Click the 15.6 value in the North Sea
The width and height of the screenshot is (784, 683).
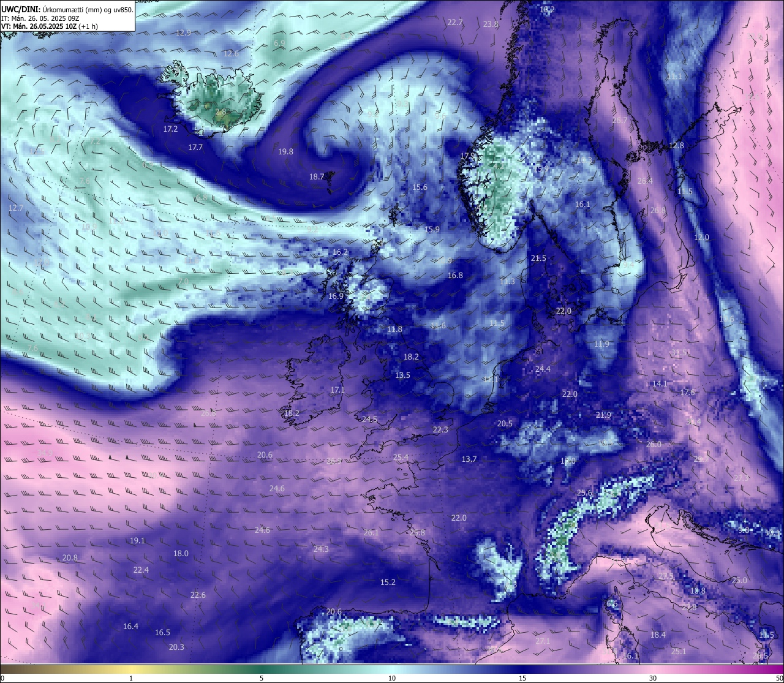420,187
